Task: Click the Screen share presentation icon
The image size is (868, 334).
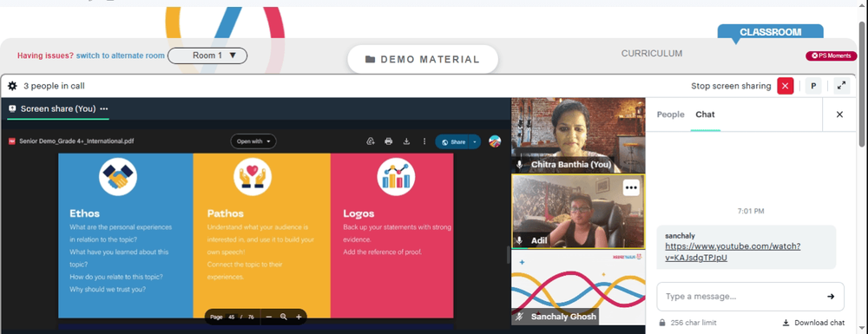Action: (x=12, y=109)
